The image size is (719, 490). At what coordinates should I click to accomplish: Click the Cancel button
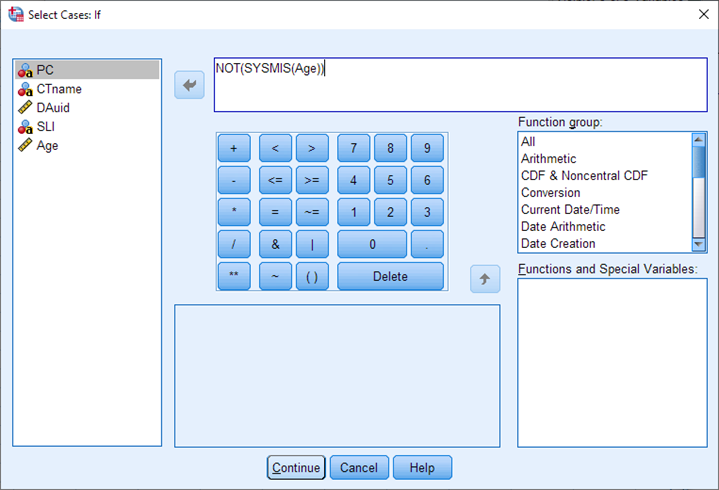click(x=359, y=468)
